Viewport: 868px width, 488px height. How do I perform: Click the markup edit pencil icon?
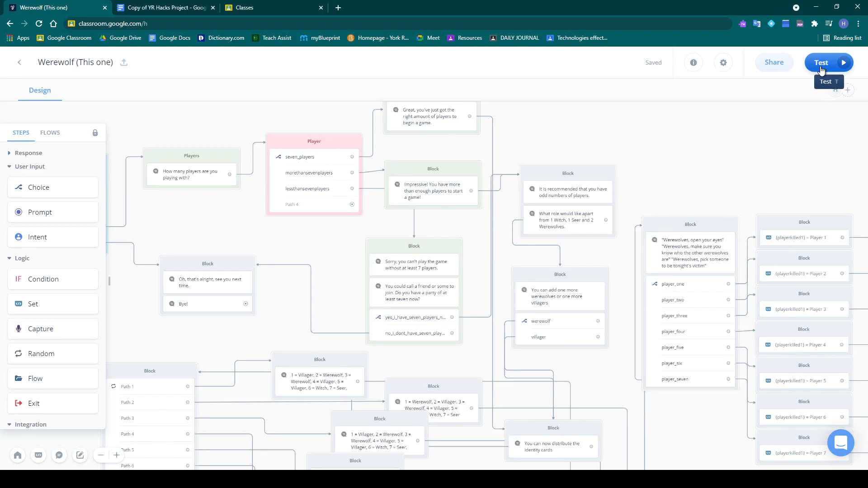click(x=80, y=455)
